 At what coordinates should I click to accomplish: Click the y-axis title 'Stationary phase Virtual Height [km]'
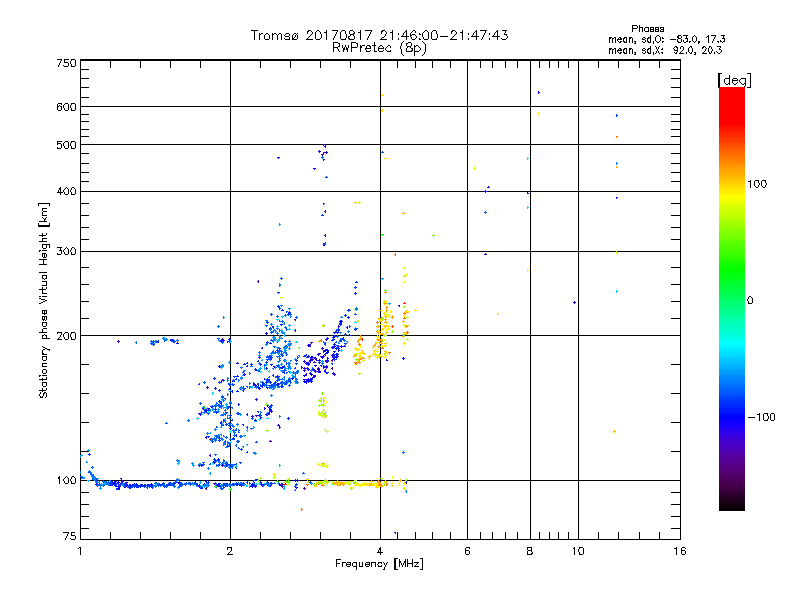click(x=43, y=301)
